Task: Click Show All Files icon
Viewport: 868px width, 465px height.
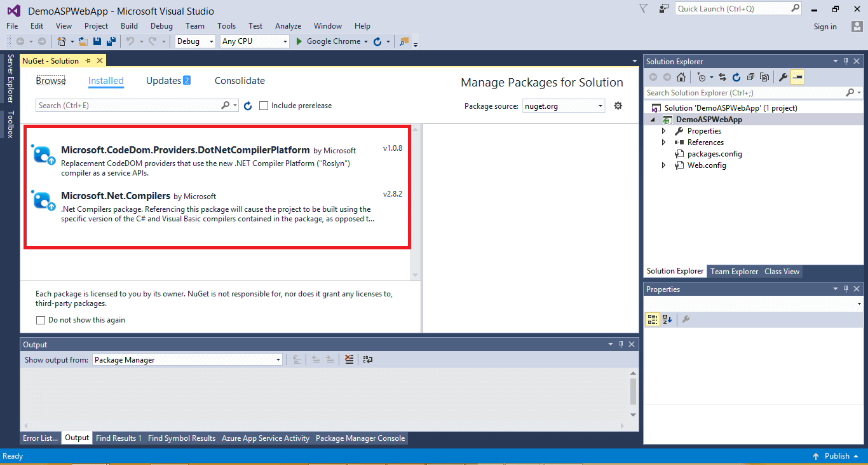Action: 764,77
